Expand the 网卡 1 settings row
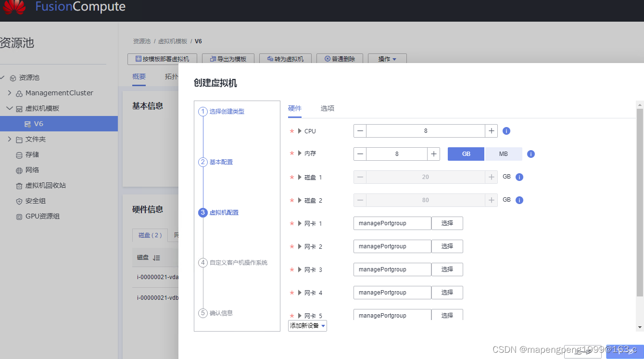Image resolution: width=644 pixels, height=359 pixels. 300,223
